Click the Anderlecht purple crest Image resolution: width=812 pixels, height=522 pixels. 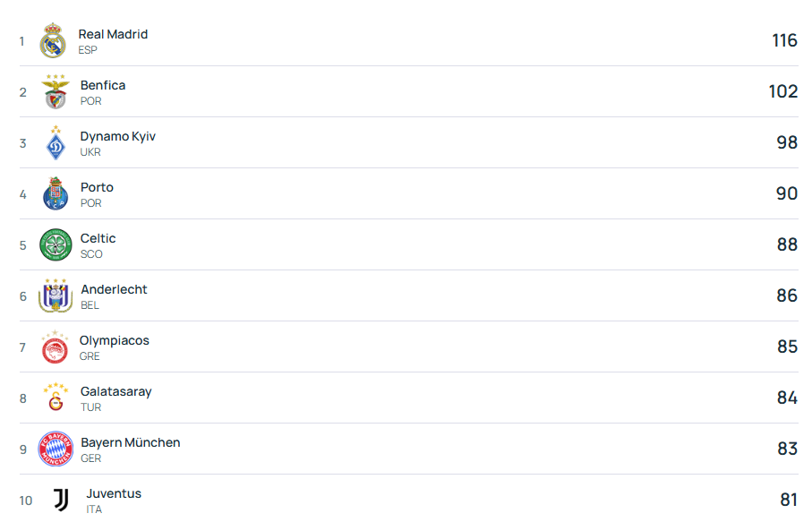point(56,296)
